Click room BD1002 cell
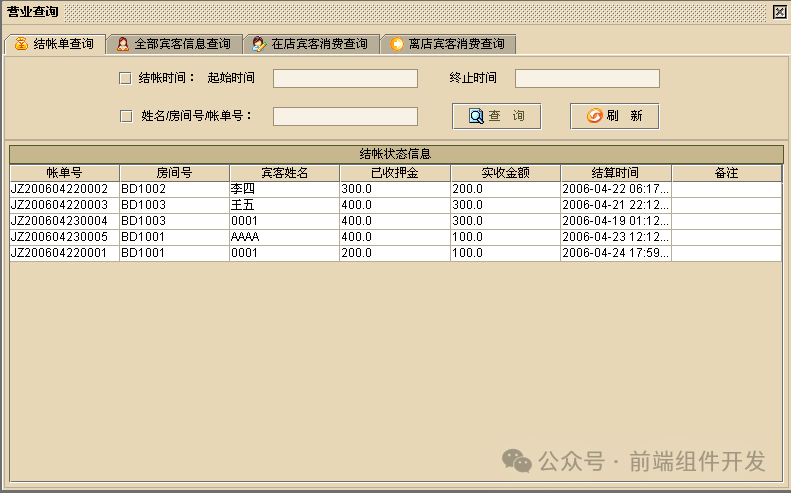Viewport: 791px width, 493px height. [175, 189]
